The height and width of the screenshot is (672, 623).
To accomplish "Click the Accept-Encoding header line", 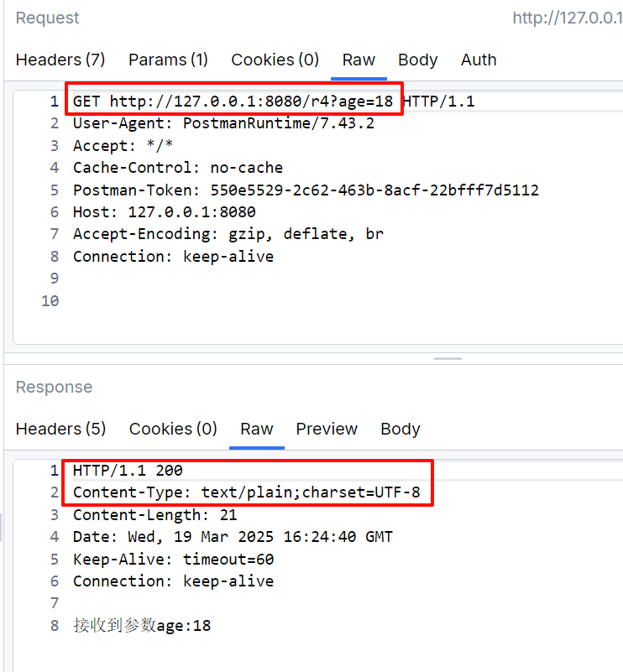I will coord(228,234).
